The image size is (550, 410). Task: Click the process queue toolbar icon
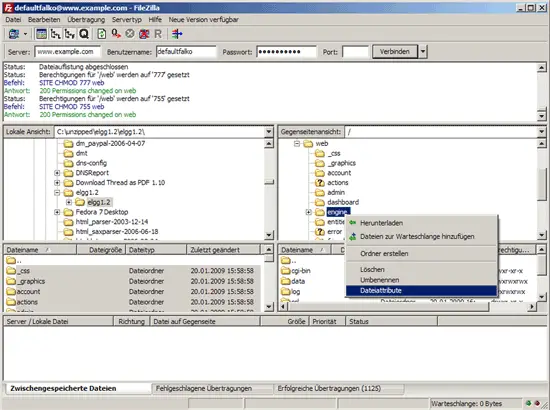click(116, 34)
